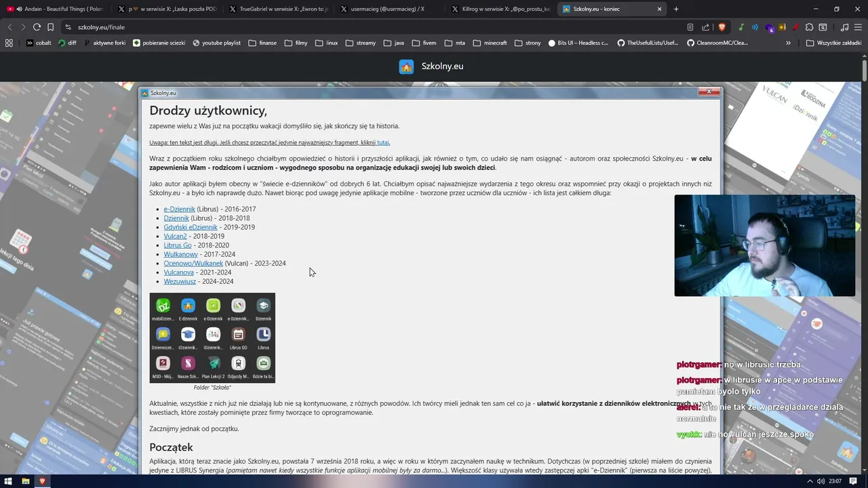
Task: Open 'Wszystkie zakładki' bookmarks folder
Action: (x=833, y=43)
